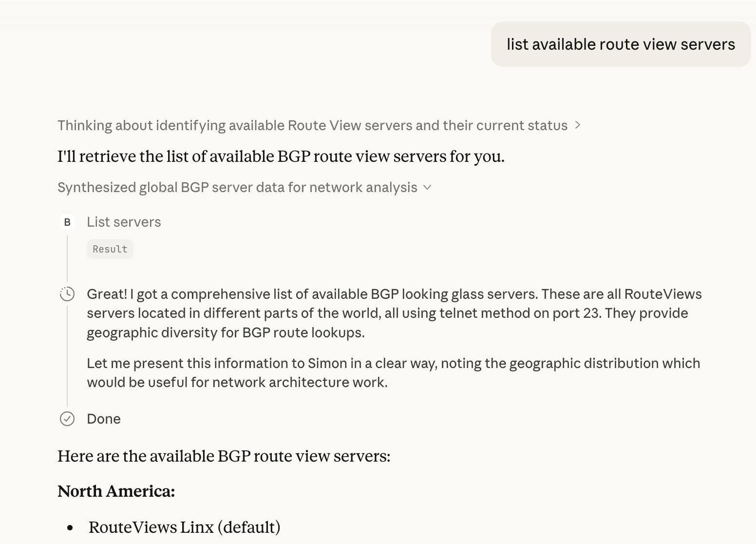Select the clock status indicator in the tool timeline
The image size is (756, 544).
tap(67, 294)
